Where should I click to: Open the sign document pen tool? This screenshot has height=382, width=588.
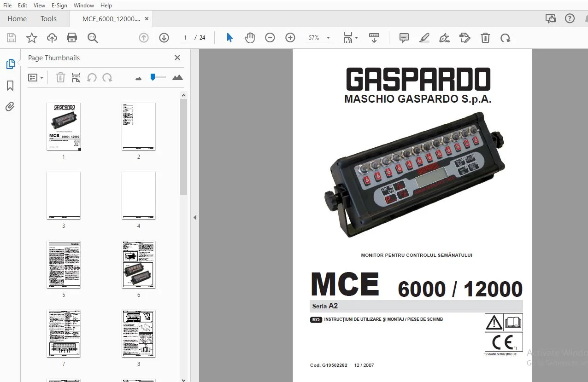tap(445, 38)
